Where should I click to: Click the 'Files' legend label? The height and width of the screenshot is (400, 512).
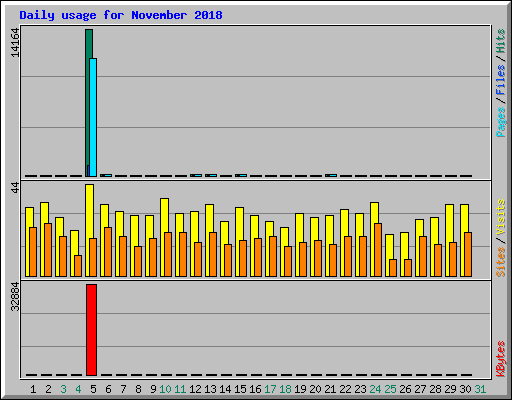(x=501, y=81)
